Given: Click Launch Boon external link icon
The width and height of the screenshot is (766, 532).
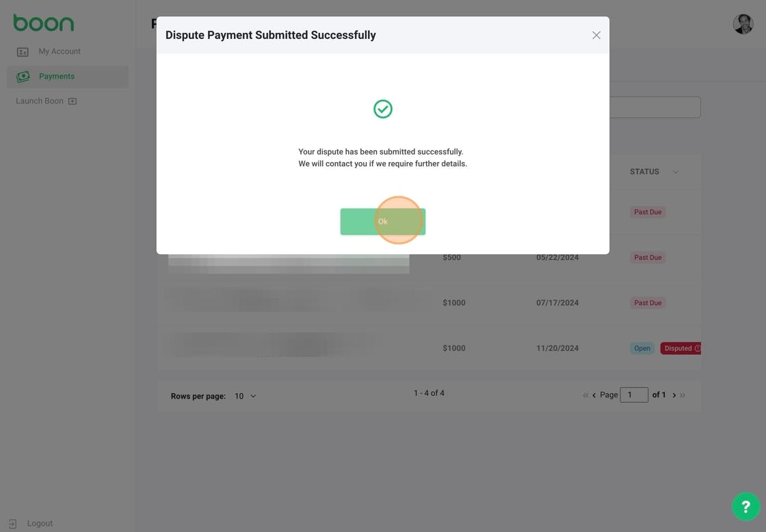Looking at the screenshot, I should (x=72, y=101).
